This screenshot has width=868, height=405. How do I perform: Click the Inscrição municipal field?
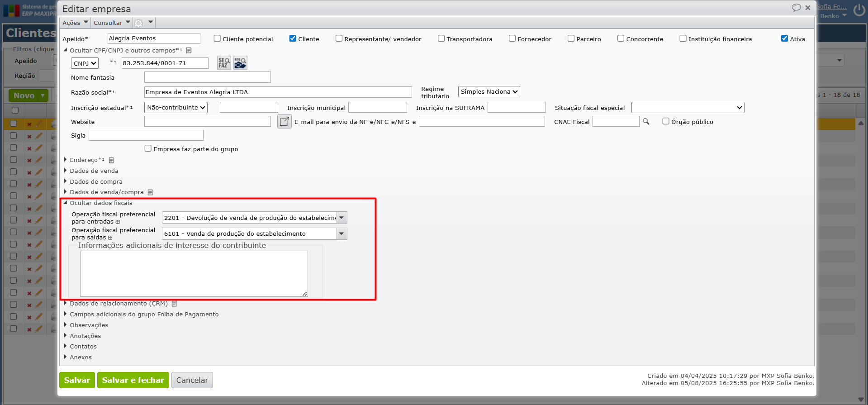click(x=378, y=107)
